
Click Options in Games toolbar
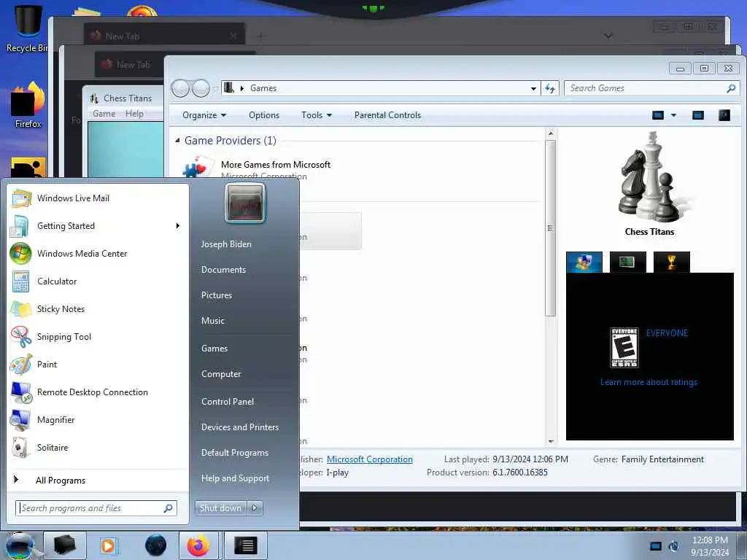click(x=264, y=115)
